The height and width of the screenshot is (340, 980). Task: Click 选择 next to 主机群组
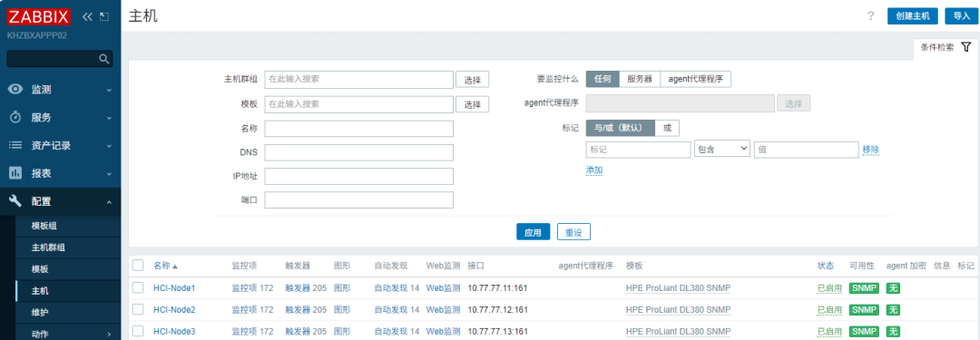click(x=473, y=80)
